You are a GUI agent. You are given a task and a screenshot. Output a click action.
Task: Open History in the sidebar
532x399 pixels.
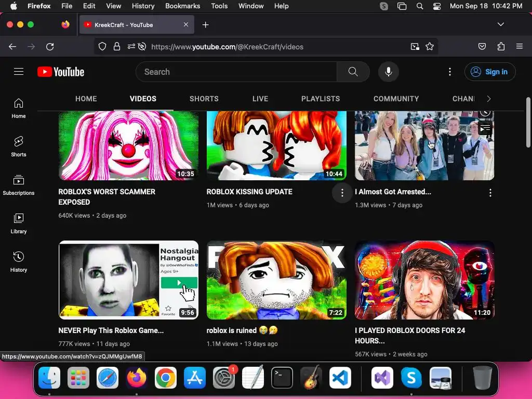[x=19, y=262]
